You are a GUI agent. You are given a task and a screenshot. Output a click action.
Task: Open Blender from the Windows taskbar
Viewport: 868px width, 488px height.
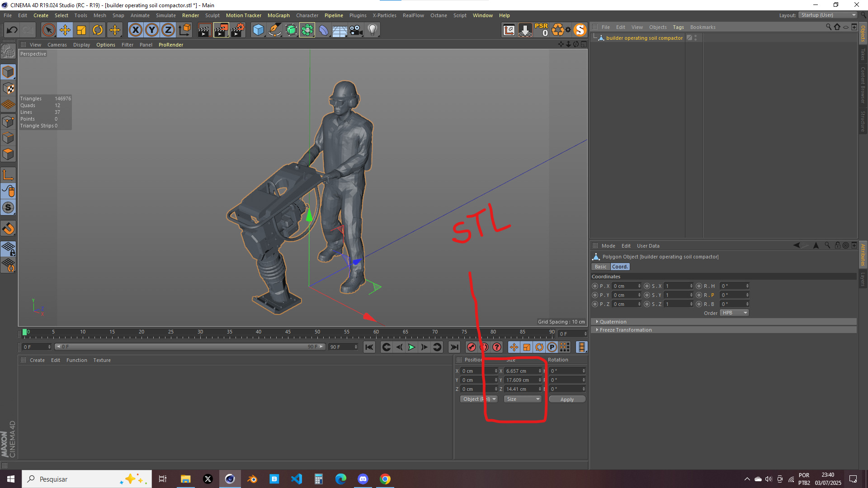pyautogui.click(x=252, y=479)
